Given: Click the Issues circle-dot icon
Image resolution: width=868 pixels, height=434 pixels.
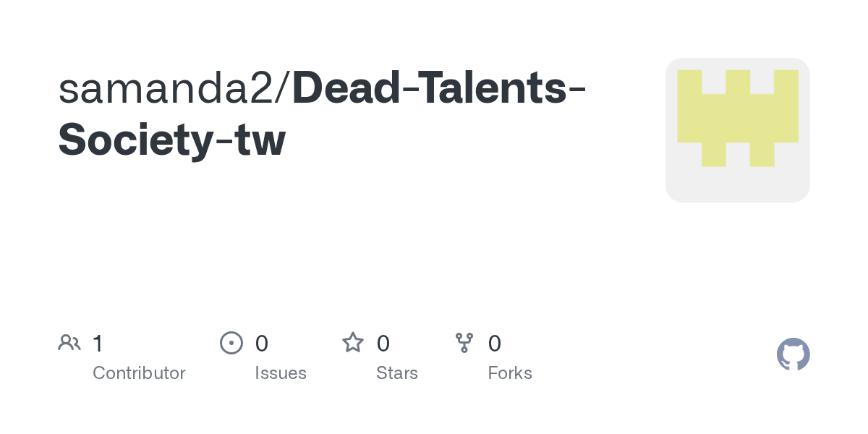Looking at the screenshot, I should point(231,343).
